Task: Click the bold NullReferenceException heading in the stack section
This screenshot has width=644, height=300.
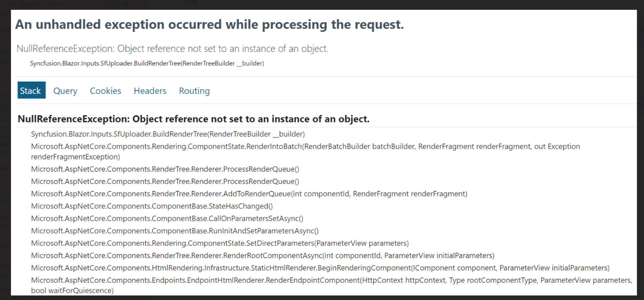Action: (193, 119)
